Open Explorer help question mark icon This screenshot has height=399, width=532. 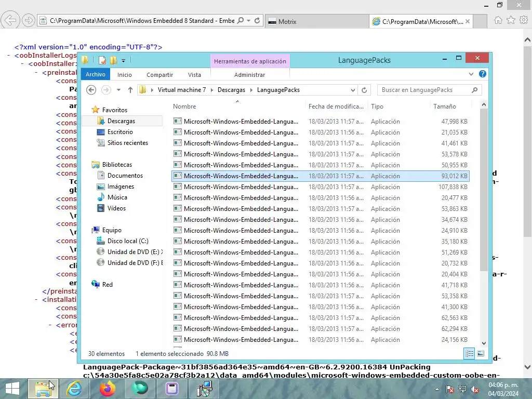(x=483, y=74)
